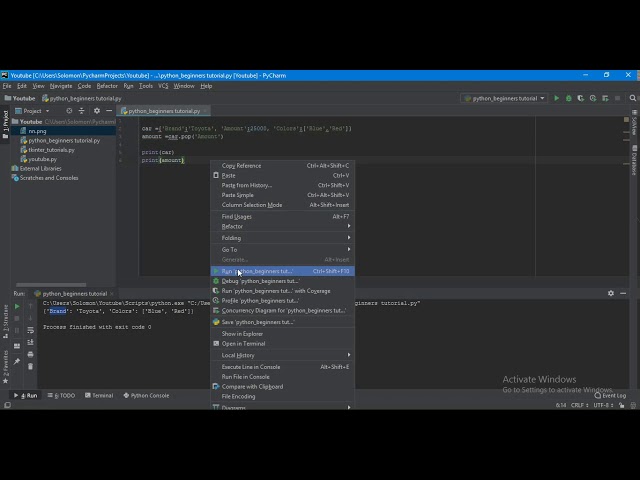Toggle read-only lock icon in status bar
The width and height of the screenshot is (640, 480).
pyautogui.click(x=622, y=405)
